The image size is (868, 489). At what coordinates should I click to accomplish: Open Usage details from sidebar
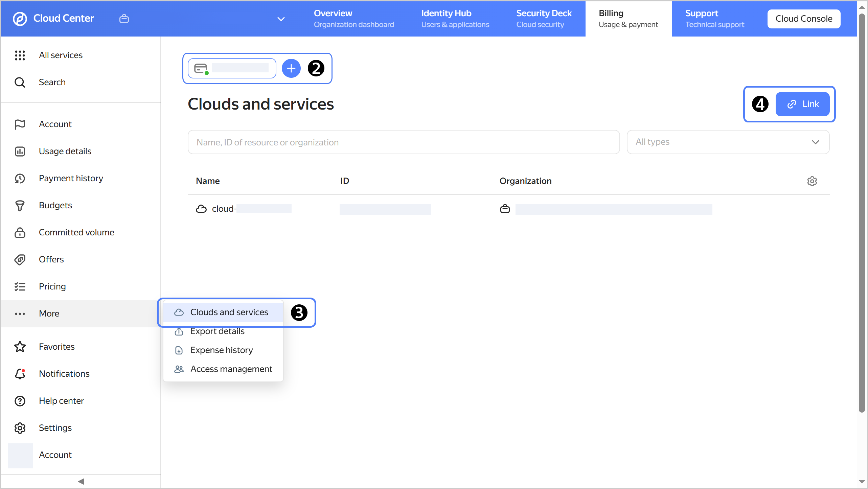65,151
